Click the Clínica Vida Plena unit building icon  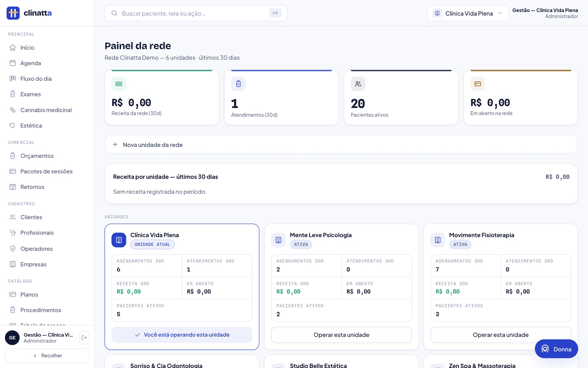pos(119,240)
